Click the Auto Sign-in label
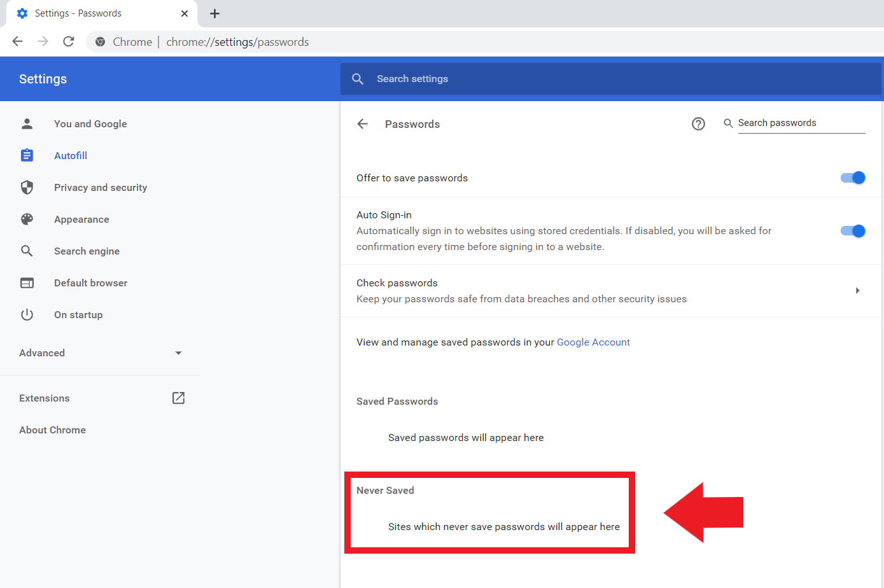This screenshot has width=884, height=588. (x=384, y=214)
